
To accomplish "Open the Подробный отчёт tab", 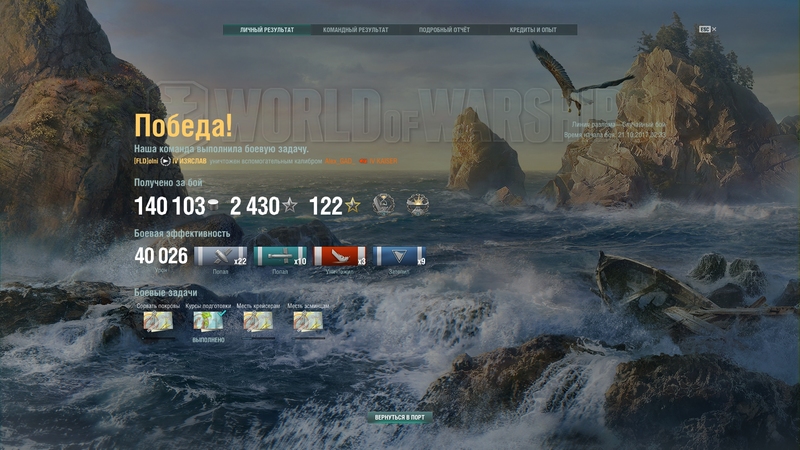I will click(x=445, y=30).
